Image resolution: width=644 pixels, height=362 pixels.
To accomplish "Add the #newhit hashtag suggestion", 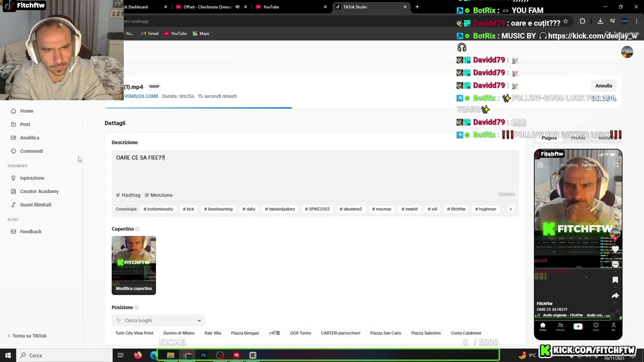I will 410,209.
